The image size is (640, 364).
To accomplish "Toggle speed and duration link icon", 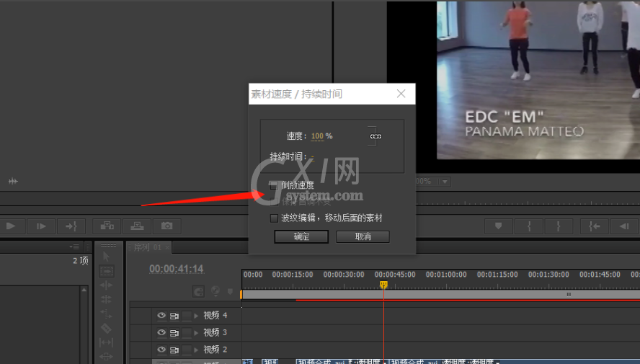I will coord(375,136).
